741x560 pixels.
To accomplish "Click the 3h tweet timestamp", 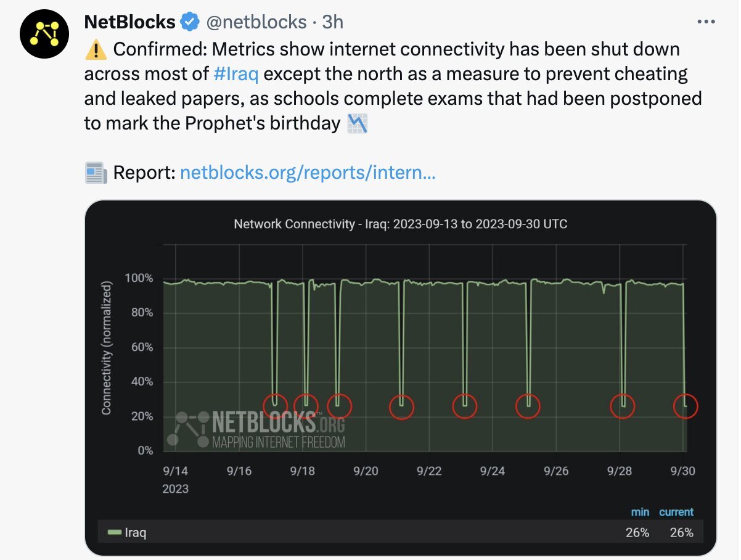I will 333,22.
